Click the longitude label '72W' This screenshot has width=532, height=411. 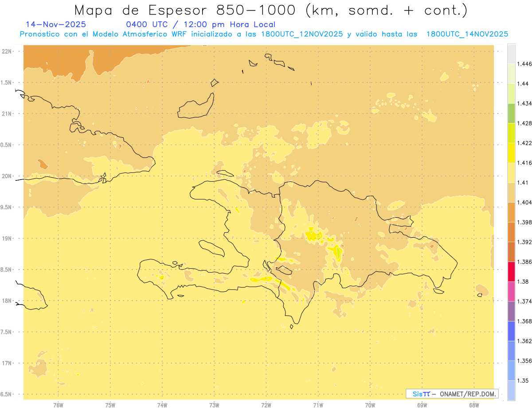[x=266, y=405]
